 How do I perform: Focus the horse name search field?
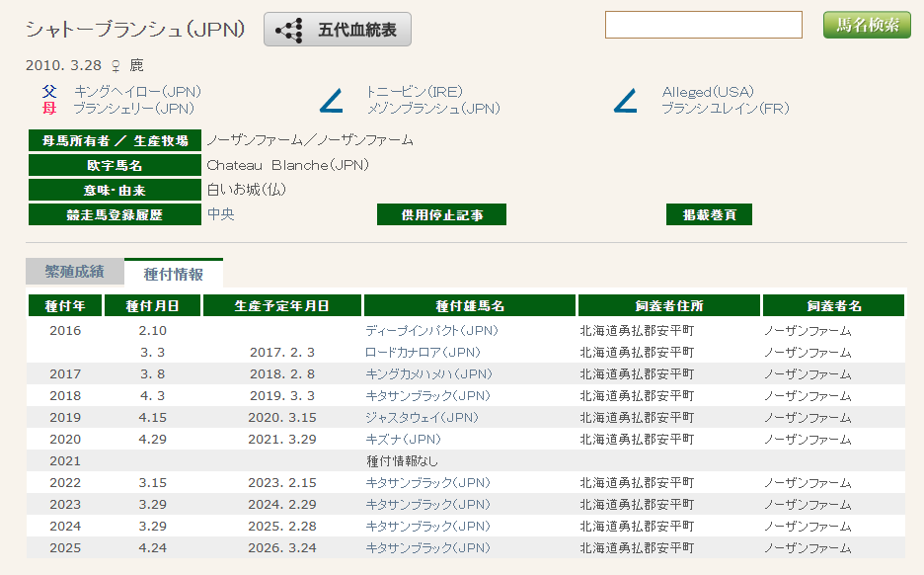[x=703, y=25]
